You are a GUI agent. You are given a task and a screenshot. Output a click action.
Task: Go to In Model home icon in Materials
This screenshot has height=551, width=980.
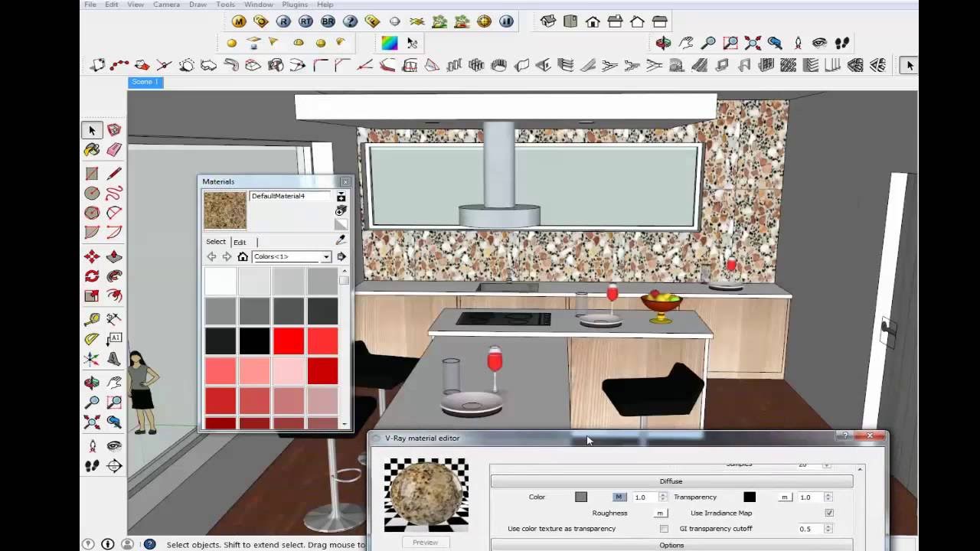point(243,257)
